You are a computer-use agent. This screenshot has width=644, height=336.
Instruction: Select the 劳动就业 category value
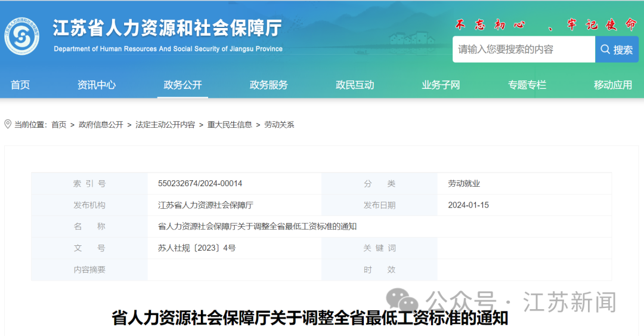click(x=464, y=183)
